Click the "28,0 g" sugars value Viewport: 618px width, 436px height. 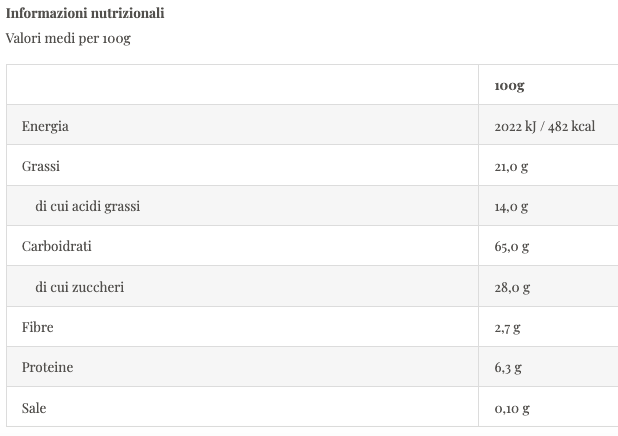click(512, 287)
